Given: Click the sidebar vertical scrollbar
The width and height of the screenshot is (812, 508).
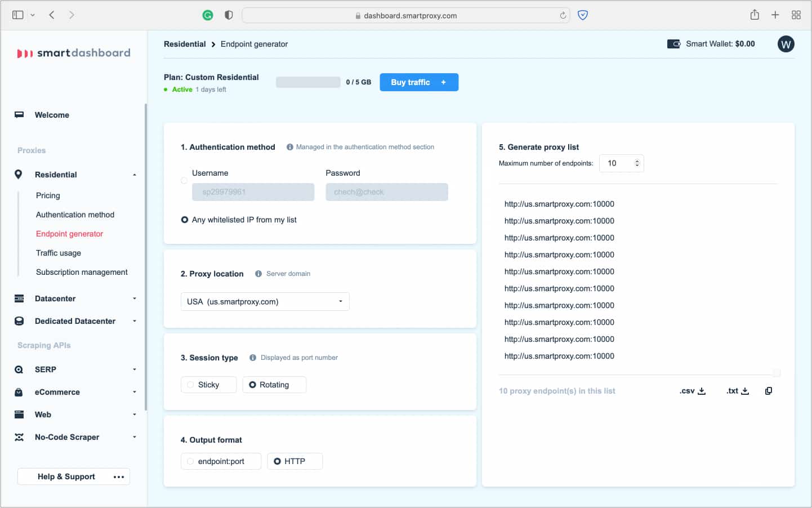Looking at the screenshot, I should coord(146,257).
